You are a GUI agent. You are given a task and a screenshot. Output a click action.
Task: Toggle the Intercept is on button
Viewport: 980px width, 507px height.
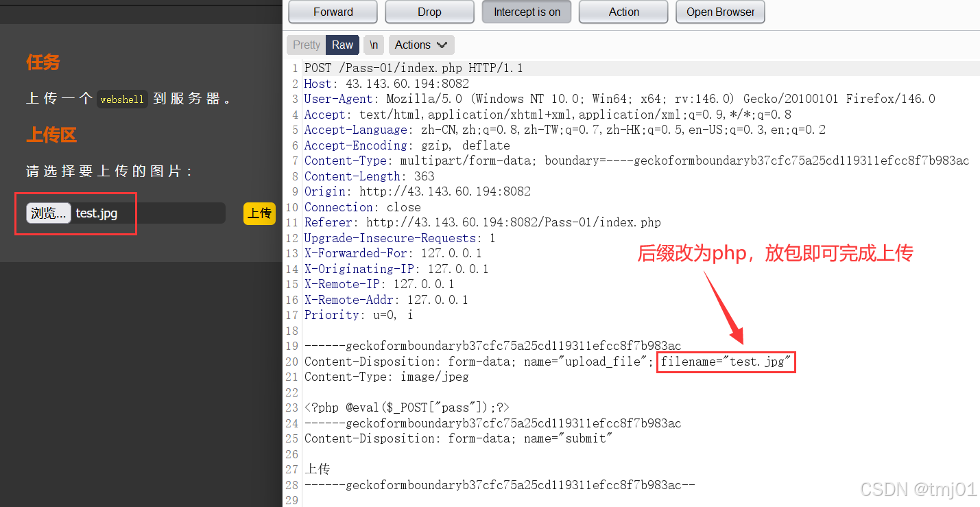pos(527,12)
